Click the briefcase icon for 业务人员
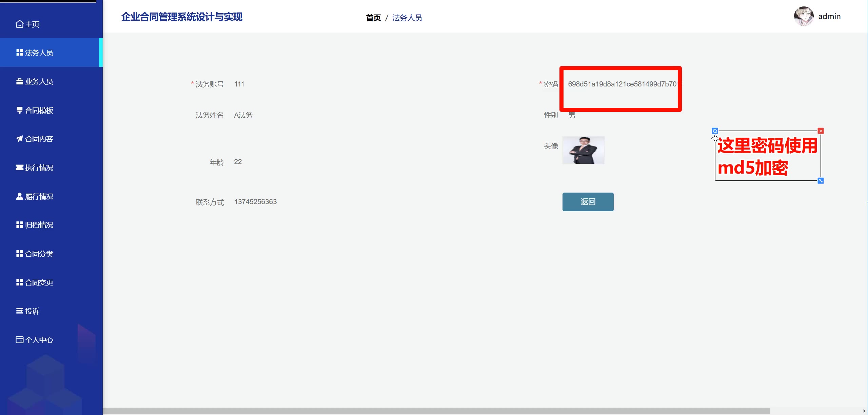This screenshot has width=868, height=415. [x=19, y=81]
